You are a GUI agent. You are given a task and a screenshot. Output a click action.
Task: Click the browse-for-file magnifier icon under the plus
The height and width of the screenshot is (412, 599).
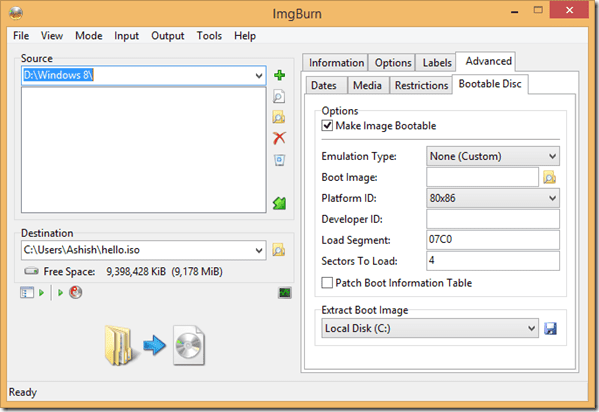[279, 97]
